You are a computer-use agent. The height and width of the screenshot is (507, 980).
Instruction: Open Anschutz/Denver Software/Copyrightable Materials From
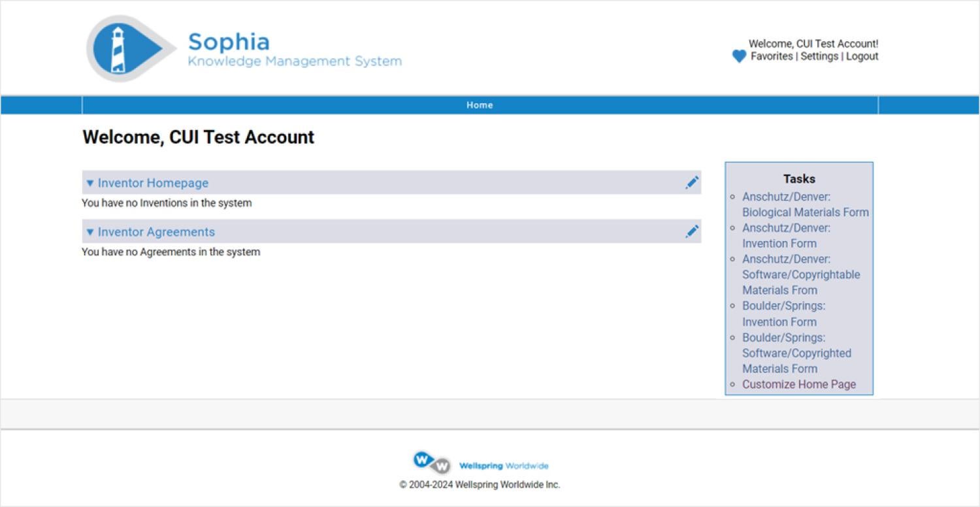[x=801, y=274]
